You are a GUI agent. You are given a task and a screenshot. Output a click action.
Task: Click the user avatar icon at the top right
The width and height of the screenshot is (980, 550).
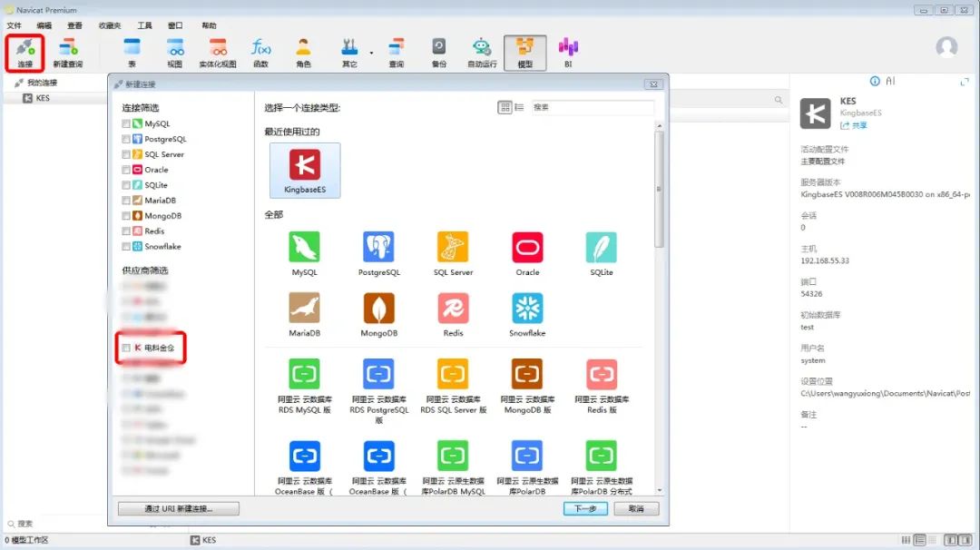click(x=946, y=47)
